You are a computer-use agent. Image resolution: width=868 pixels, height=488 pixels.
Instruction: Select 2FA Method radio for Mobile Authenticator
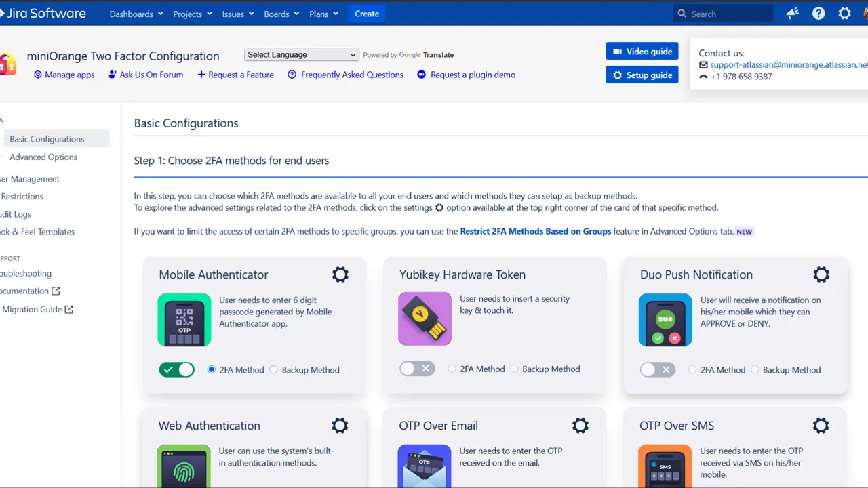pos(212,370)
